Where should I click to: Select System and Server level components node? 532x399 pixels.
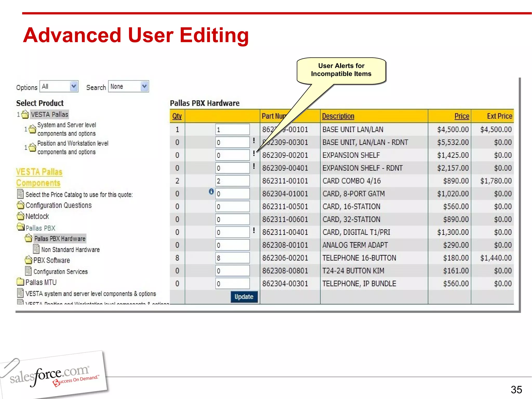(66, 129)
